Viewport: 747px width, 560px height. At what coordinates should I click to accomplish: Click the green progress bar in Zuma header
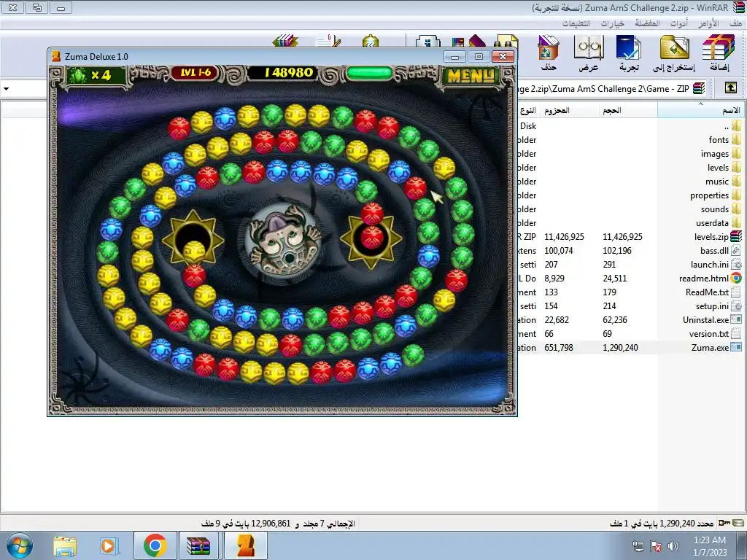[370, 74]
